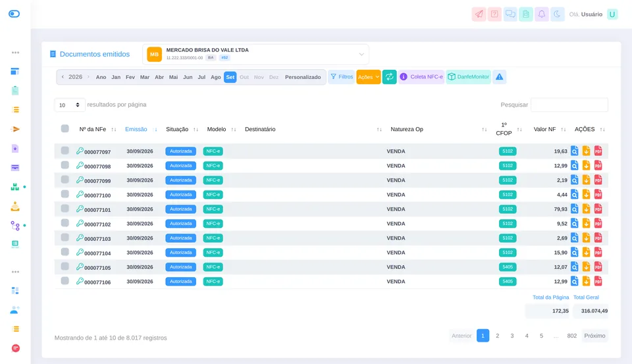Sort by Nº da NFe column

(x=93, y=129)
